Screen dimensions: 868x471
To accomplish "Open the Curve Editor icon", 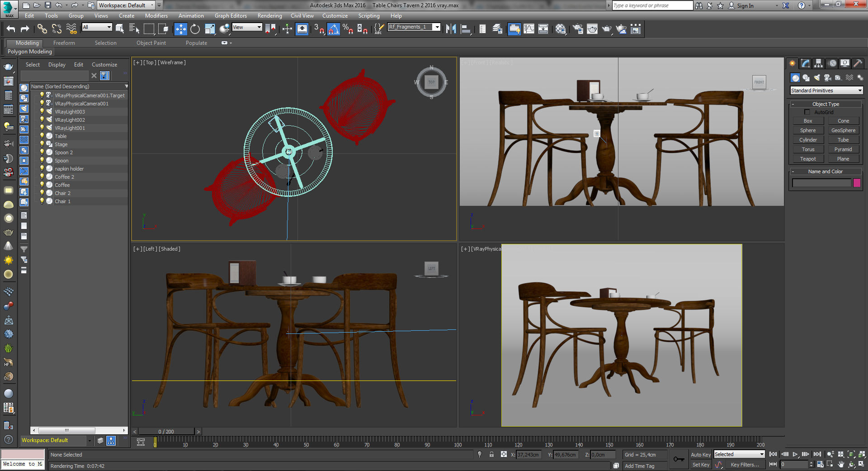I will pyautogui.click(x=529, y=29).
